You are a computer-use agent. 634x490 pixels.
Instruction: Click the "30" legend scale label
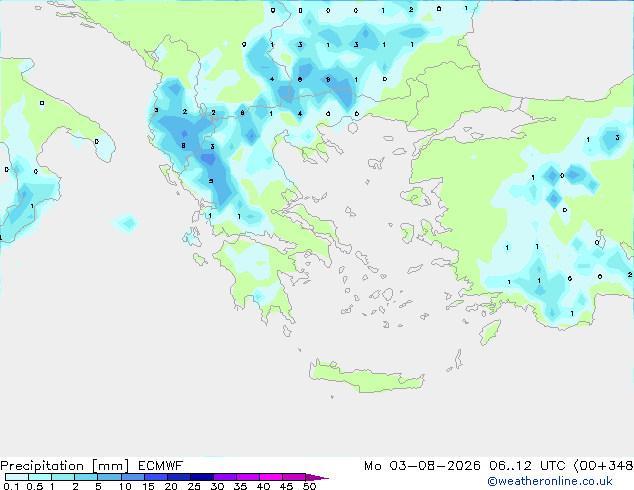click(x=217, y=486)
